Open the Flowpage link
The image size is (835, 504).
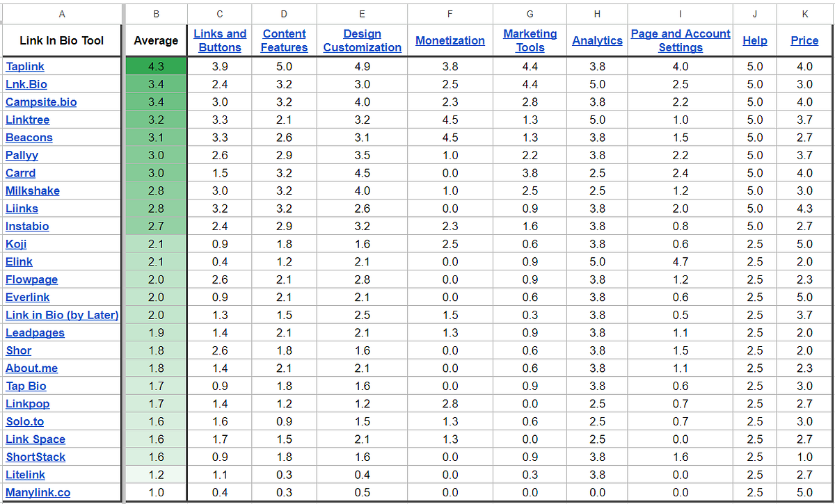(x=32, y=279)
